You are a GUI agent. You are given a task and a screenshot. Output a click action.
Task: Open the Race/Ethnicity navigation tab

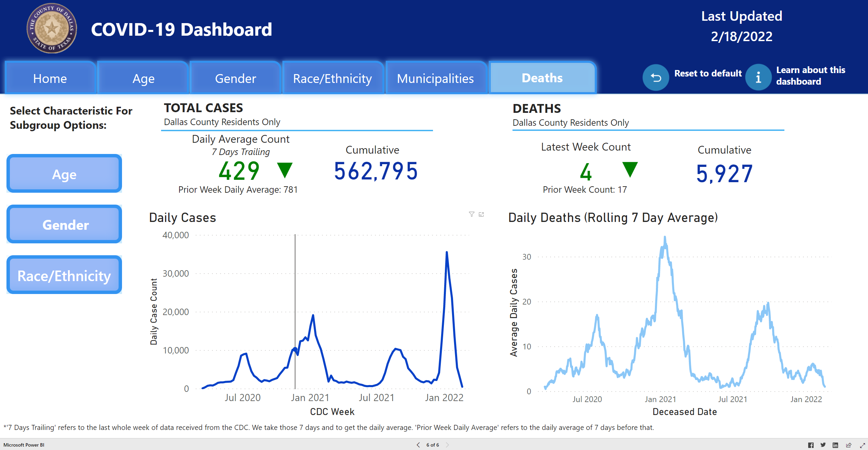click(x=332, y=79)
